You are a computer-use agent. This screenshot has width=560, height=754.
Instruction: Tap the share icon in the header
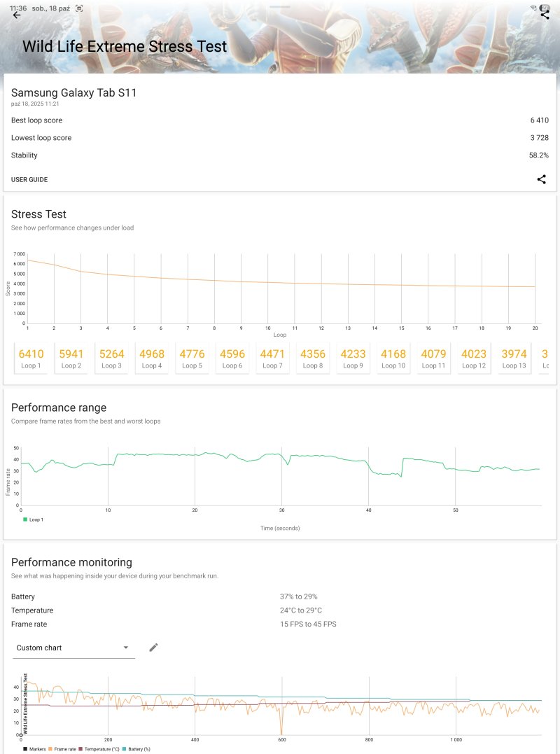pos(545,15)
